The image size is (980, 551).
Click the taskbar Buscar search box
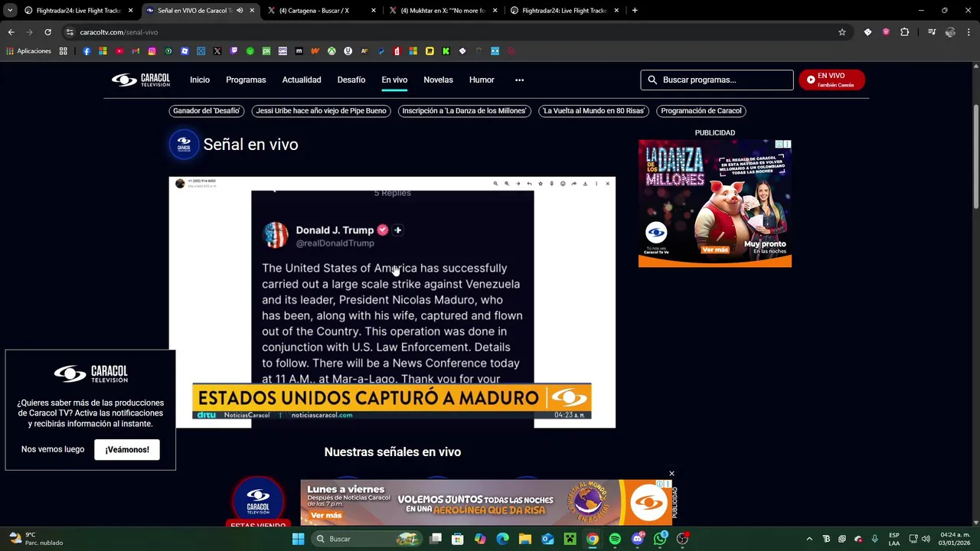(x=367, y=539)
